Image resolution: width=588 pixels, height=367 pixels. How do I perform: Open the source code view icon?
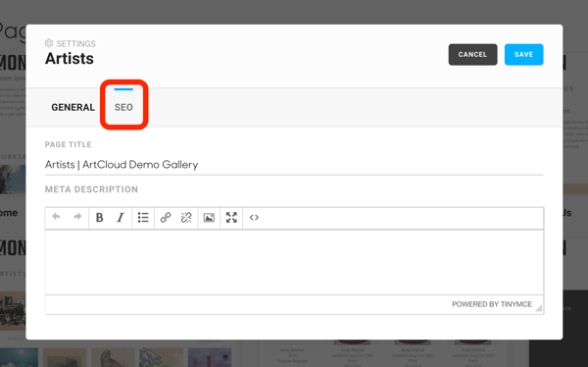click(254, 218)
